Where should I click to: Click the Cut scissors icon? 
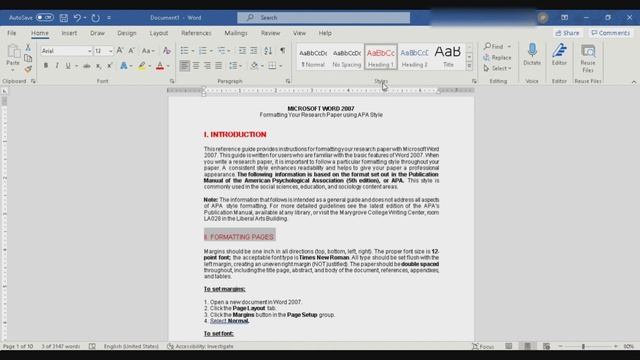[28, 48]
